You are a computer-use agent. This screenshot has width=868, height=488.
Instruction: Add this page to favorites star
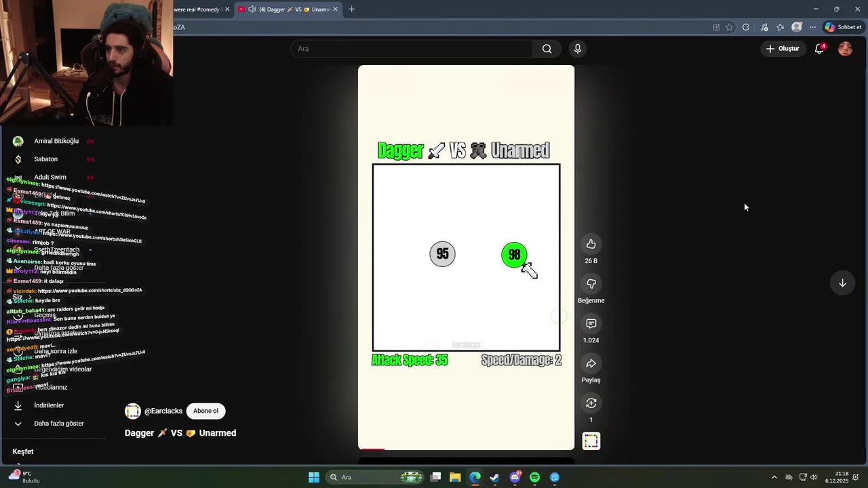pyautogui.click(x=729, y=27)
